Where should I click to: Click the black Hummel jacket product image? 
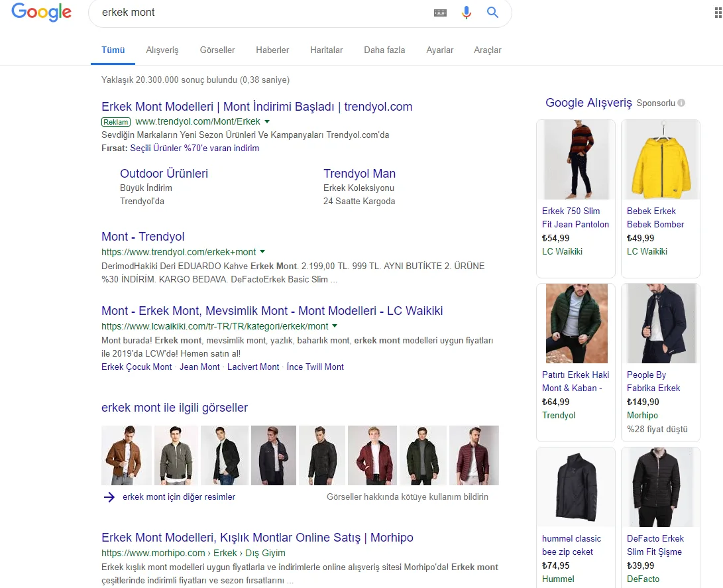coord(576,487)
